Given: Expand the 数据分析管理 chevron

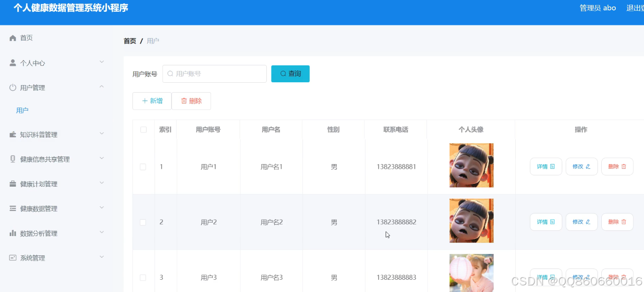Looking at the screenshot, I should pos(102,233).
